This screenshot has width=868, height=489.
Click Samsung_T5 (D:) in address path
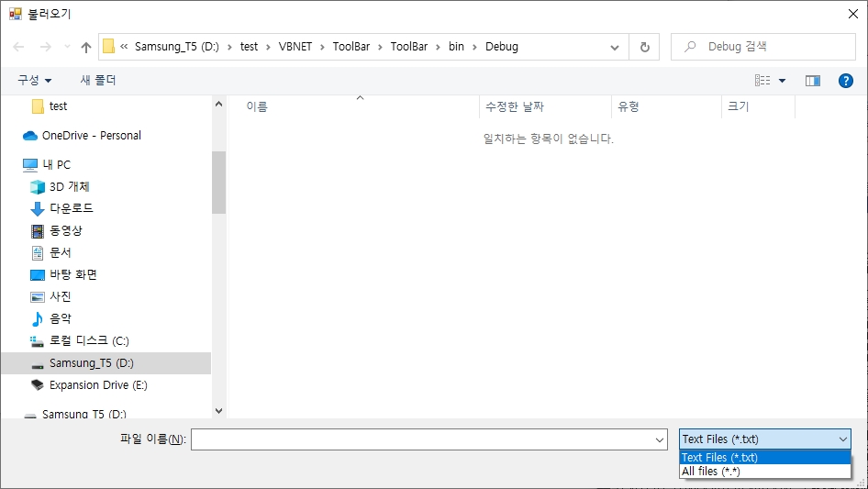coord(177,47)
